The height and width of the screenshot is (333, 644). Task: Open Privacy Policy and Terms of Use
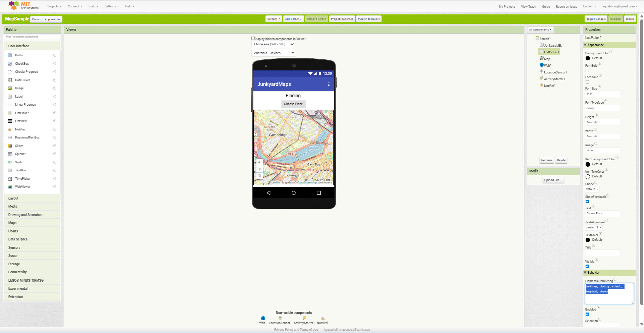(x=296, y=330)
